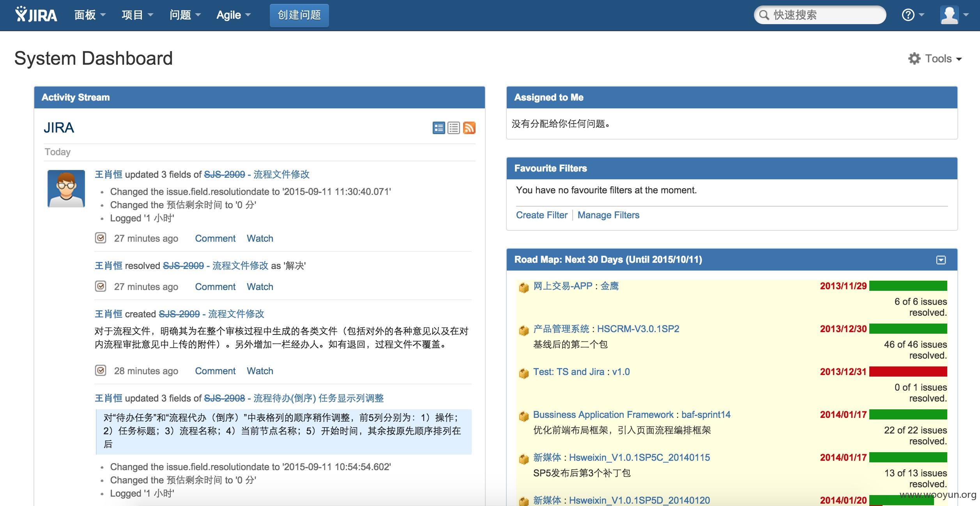Click Comment under 28 minutes ago entry
The width and height of the screenshot is (980, 506).
tap(215, 371)
